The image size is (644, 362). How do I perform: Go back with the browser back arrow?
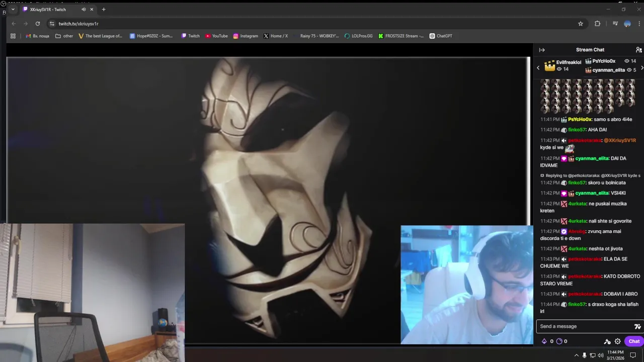(14, 24)
